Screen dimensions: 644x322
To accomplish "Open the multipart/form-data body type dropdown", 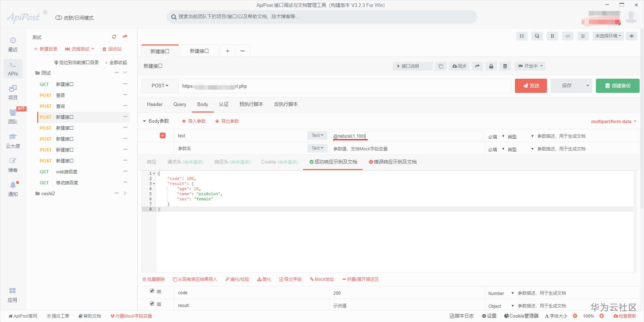I will pos(614,121).
